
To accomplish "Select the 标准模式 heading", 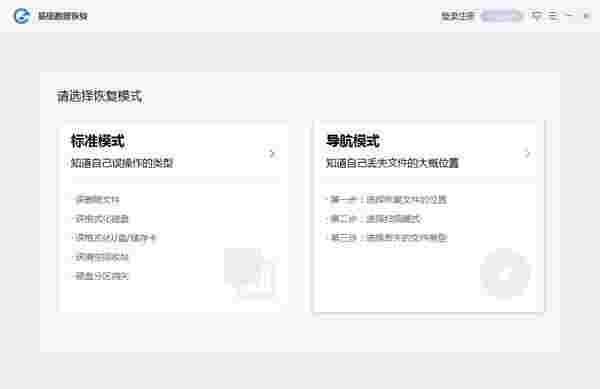I will point(98,141).
